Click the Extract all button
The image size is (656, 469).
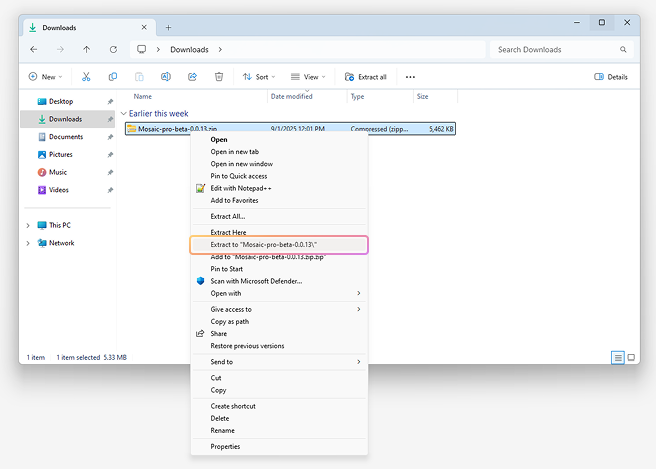point(366,77)
